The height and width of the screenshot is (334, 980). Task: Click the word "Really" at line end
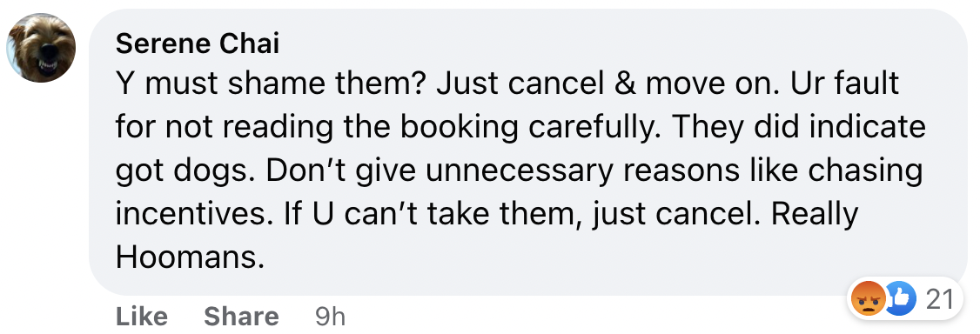click(815, 216)
